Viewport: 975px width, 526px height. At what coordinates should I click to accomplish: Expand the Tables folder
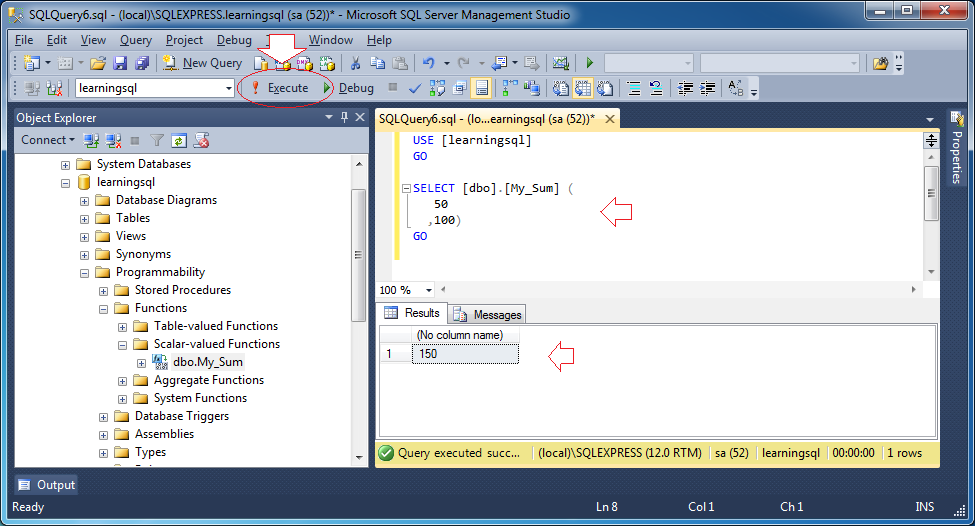click(x=85, y=219)
